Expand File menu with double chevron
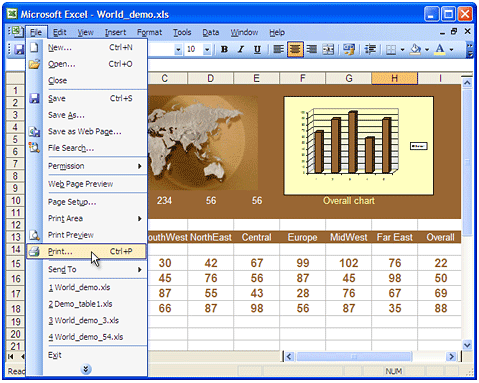Viewport: 479px width, 383px height. (86, 369)
